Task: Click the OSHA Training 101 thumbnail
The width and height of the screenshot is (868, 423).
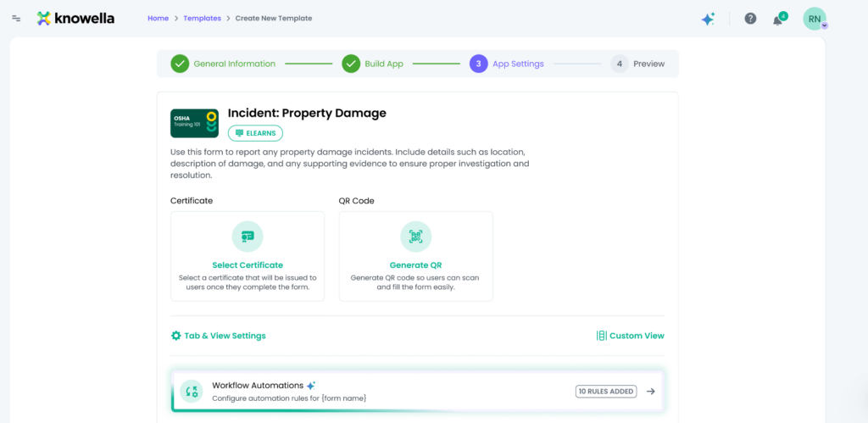Action: (x=194, y=123)
